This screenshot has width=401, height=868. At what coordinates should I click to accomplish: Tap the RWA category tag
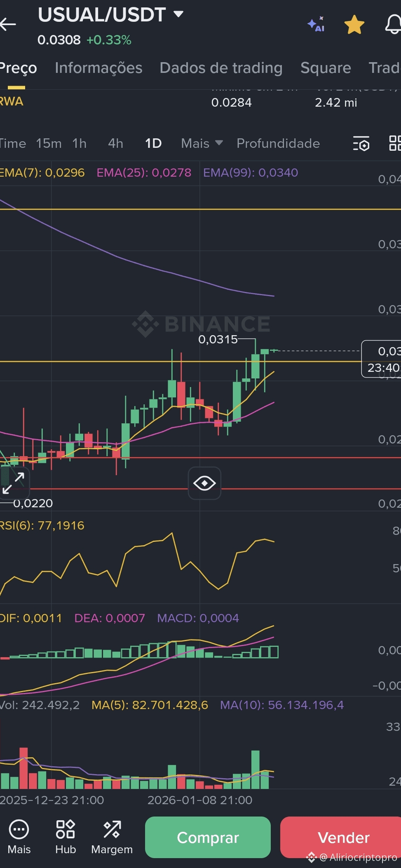pyautogui.click(x=12, y=102)
